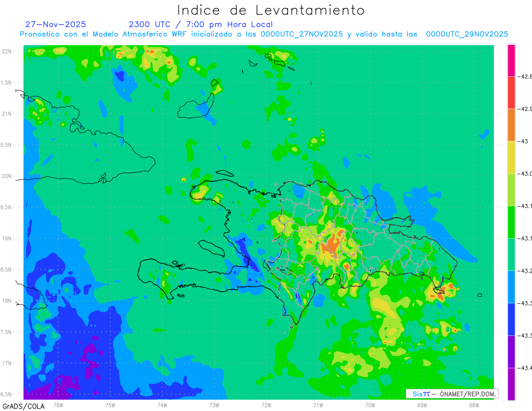532x411 pixels.
Task: Click the '70W' longitude label
Action: coord(370,405)
